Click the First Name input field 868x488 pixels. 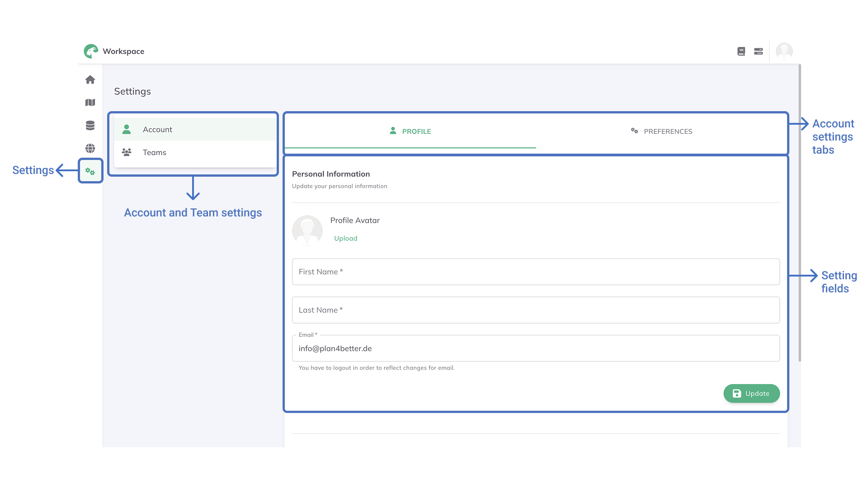535,272
